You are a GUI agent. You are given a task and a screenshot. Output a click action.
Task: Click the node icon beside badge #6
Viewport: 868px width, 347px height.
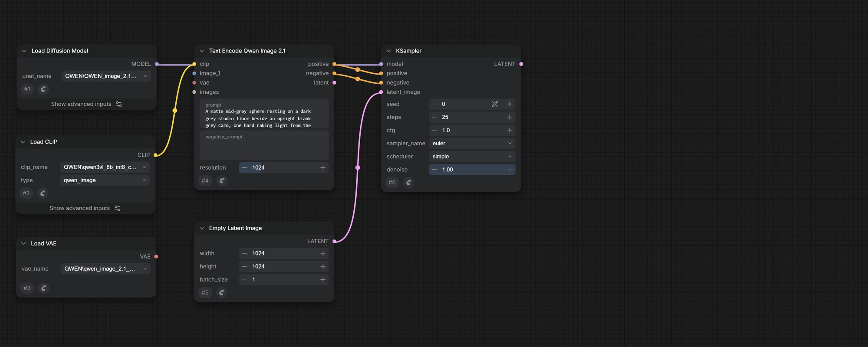click(x=408, y=182)
